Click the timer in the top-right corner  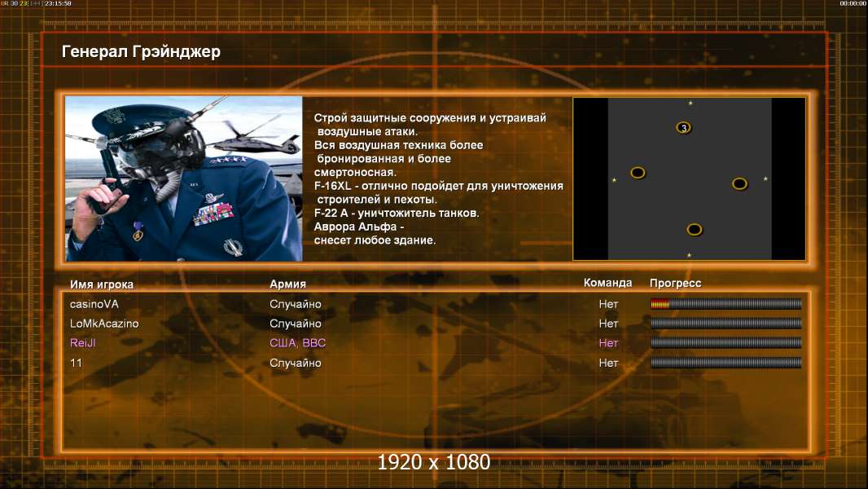click(853, 3)
